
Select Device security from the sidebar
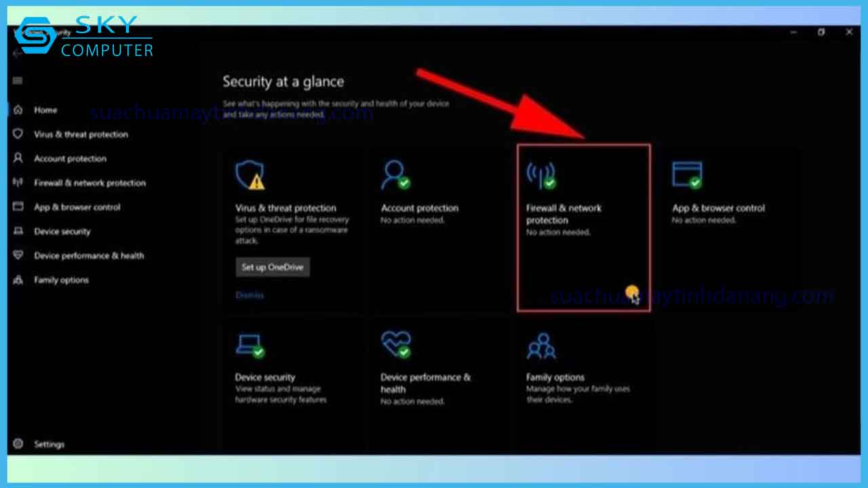(62, 232)
